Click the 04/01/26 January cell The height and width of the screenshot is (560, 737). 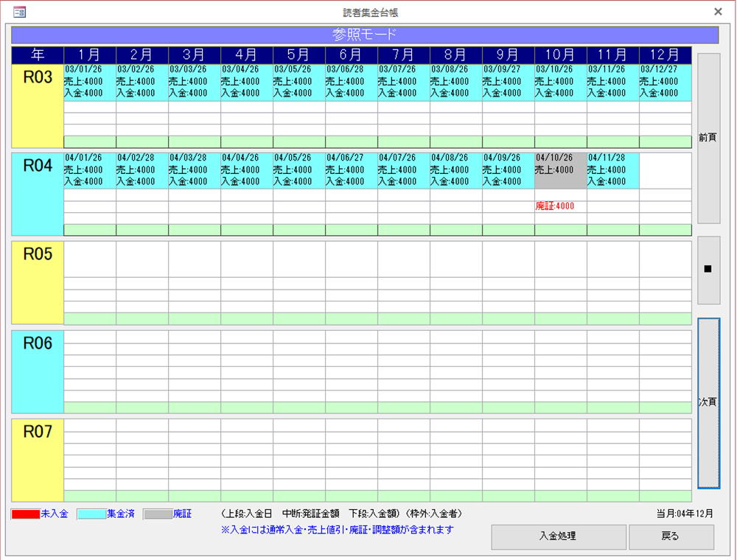pos(90,170)
